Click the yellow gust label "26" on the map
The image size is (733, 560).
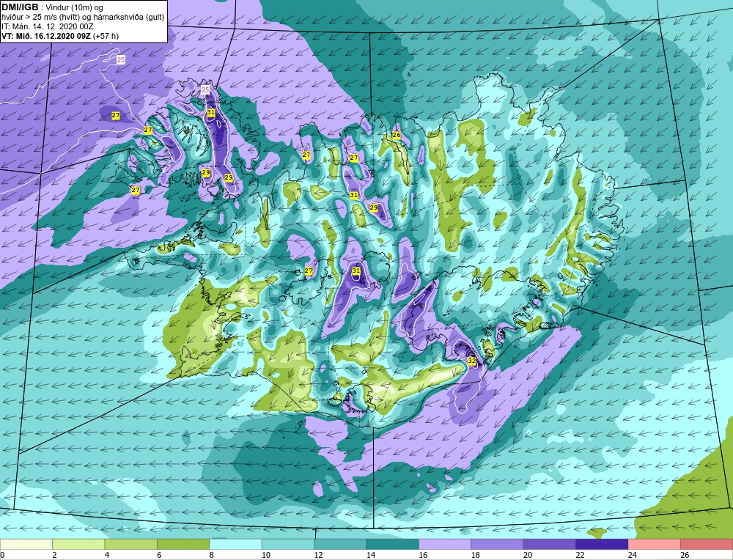(x=397, y=135)
